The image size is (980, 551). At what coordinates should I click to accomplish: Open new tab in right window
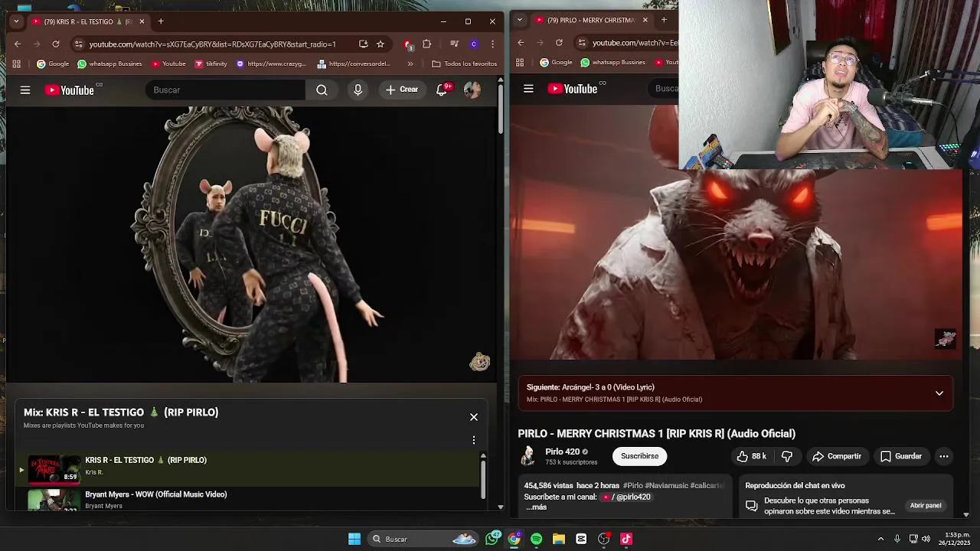click(664, 20)
